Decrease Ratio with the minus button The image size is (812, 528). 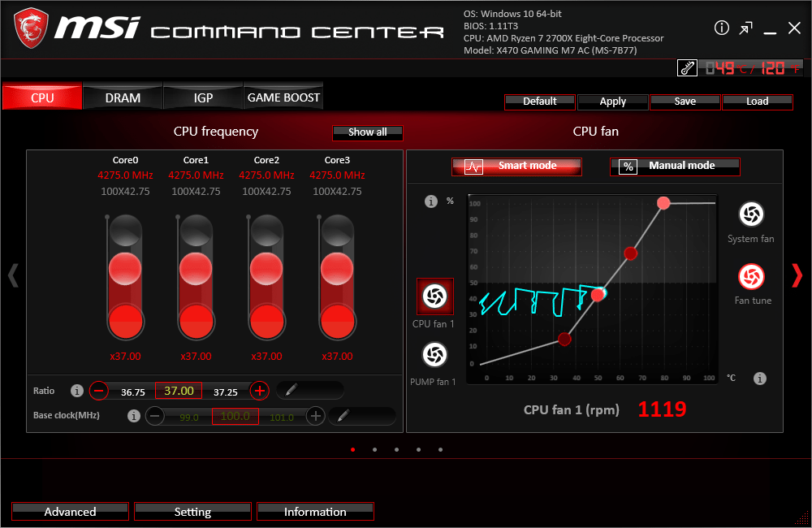[99, 390]
